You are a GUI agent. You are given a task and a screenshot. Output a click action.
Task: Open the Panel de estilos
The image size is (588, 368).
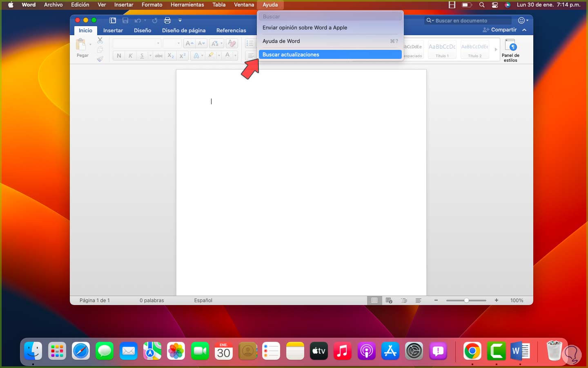tap(510, 50)
